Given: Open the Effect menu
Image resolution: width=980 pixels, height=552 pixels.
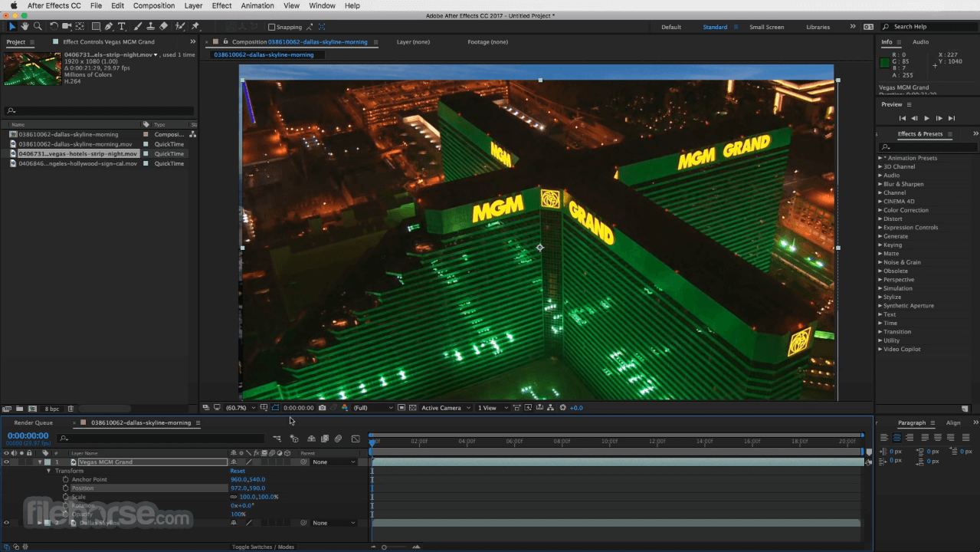Looking at the screenshot, I should click(x=221, y=5).
